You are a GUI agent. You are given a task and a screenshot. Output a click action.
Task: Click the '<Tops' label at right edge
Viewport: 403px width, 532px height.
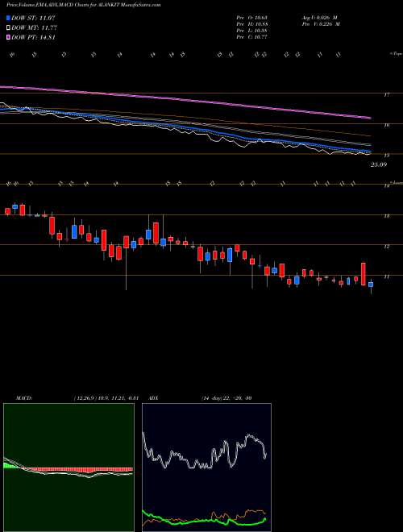coord(396,54)
